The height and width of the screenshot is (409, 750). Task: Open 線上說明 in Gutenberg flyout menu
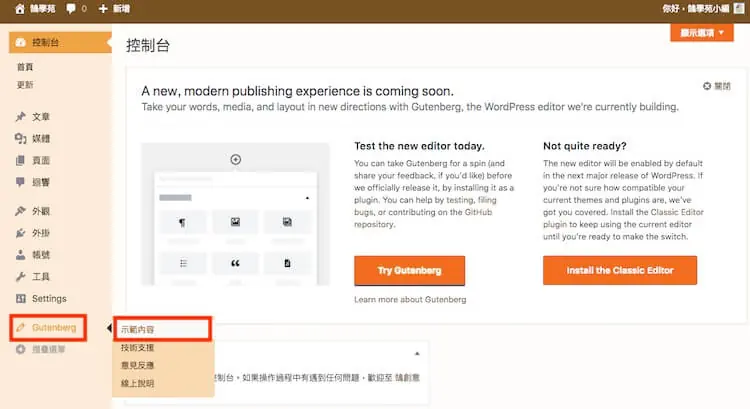[x=137, y=383]
